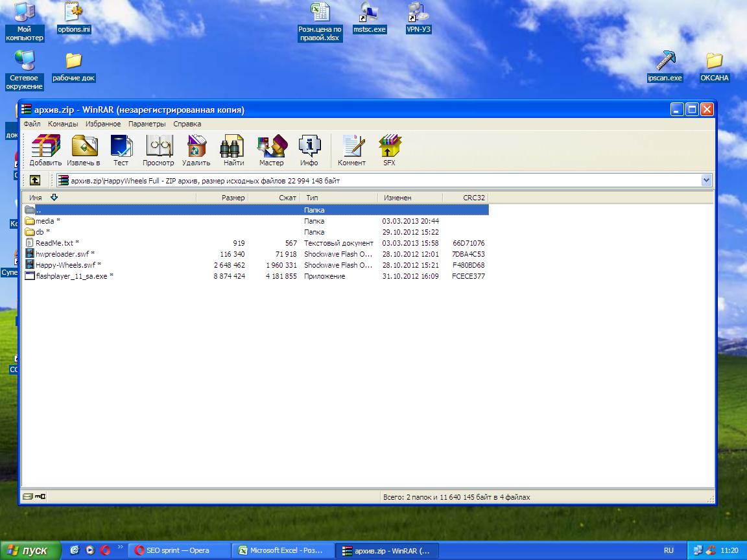Open the Найти (Find) binoculars tool
The image size is (747, 560).
(x=233, y=150)
